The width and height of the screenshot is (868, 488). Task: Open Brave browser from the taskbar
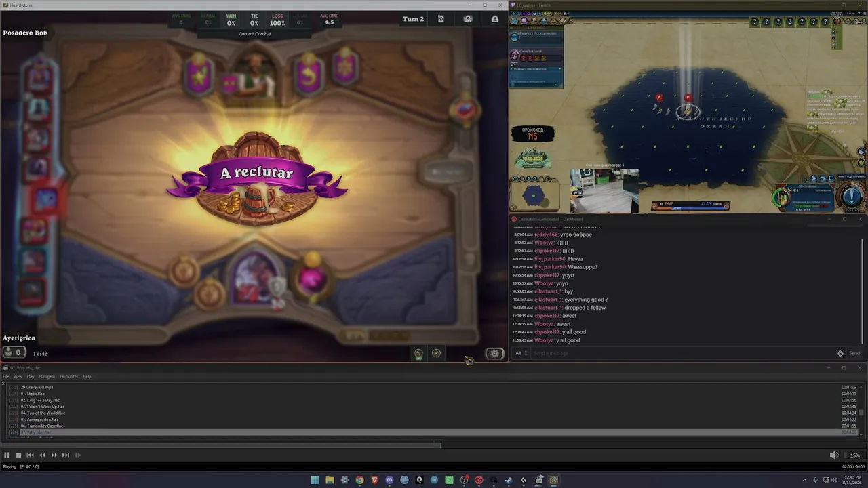click(374, 480)
